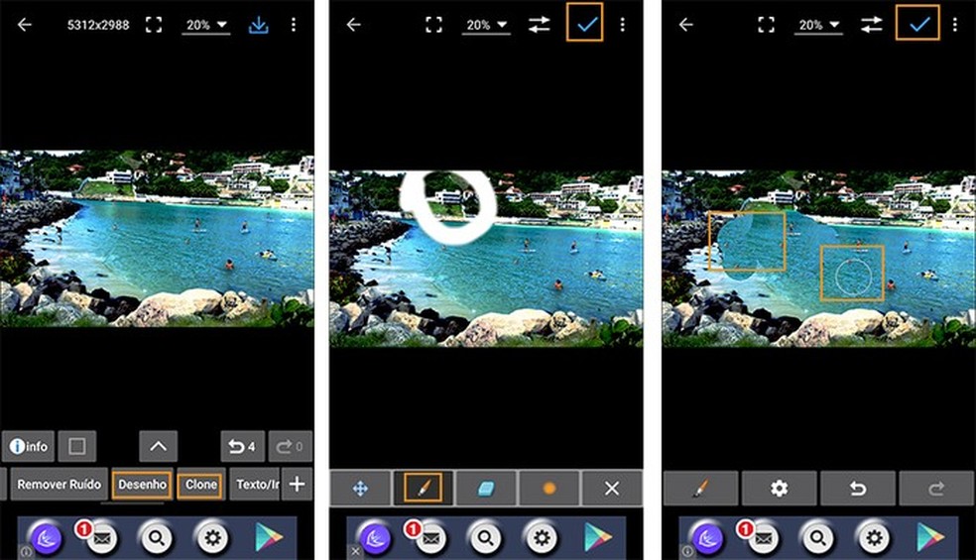Open mail icon in right ad bar

762,537
